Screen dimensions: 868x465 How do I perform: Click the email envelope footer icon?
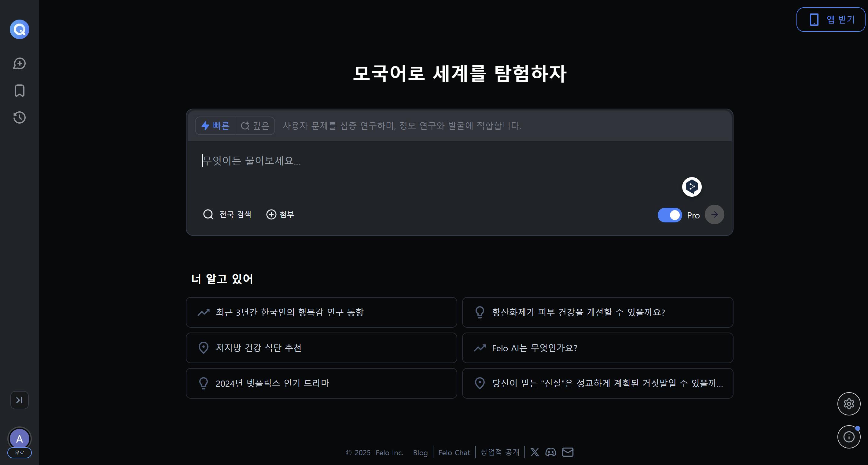pos(568,452)
